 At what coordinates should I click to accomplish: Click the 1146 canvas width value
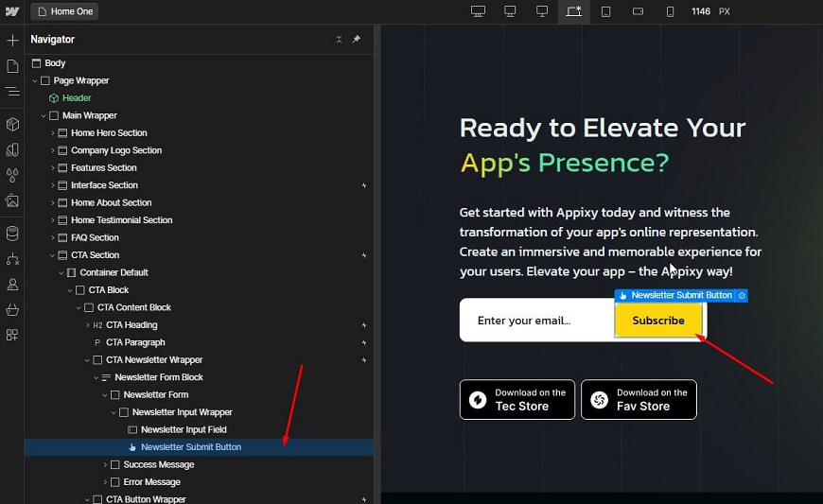click(701, 11)
